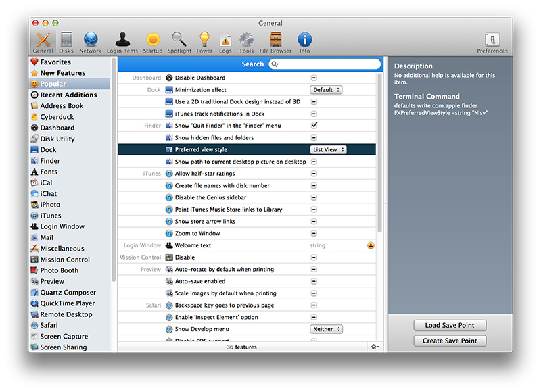The height and width of the screenshot is (392, 541).
Task: Open the Spotlight toolbar section
Action: (x=179, y=41)
